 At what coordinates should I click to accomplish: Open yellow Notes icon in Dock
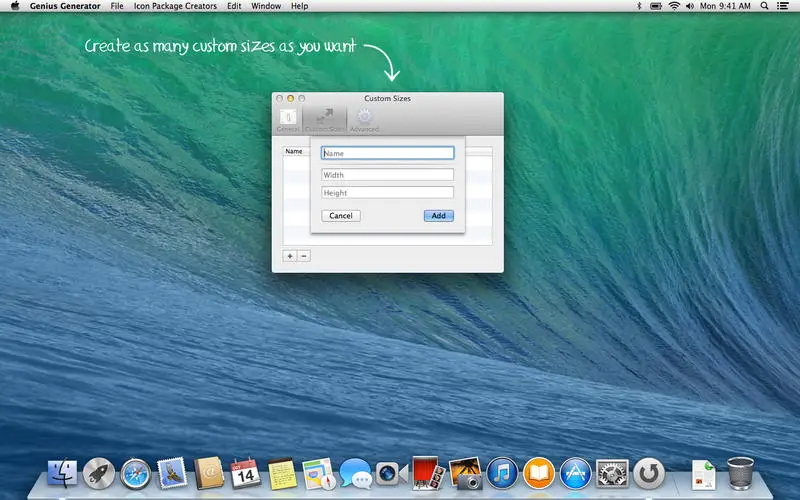(282, 473)
